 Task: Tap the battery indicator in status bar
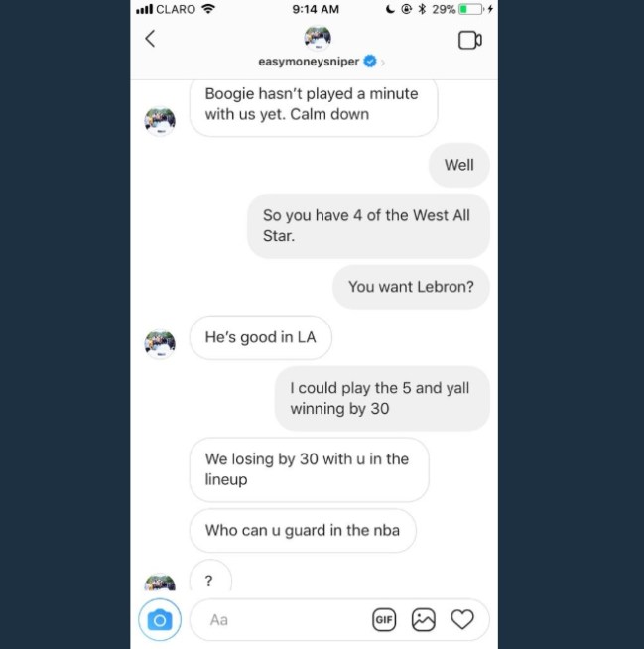pos(470,9)
